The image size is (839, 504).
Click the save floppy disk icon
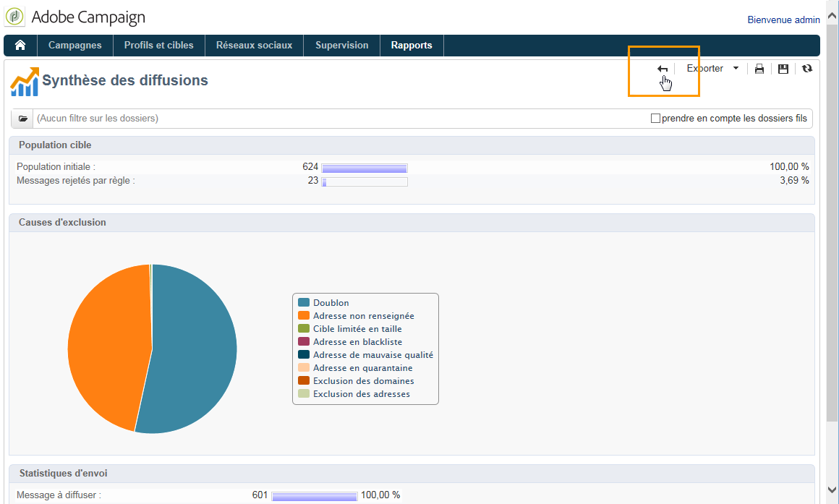pyautogui.click(x=783, y=69)
